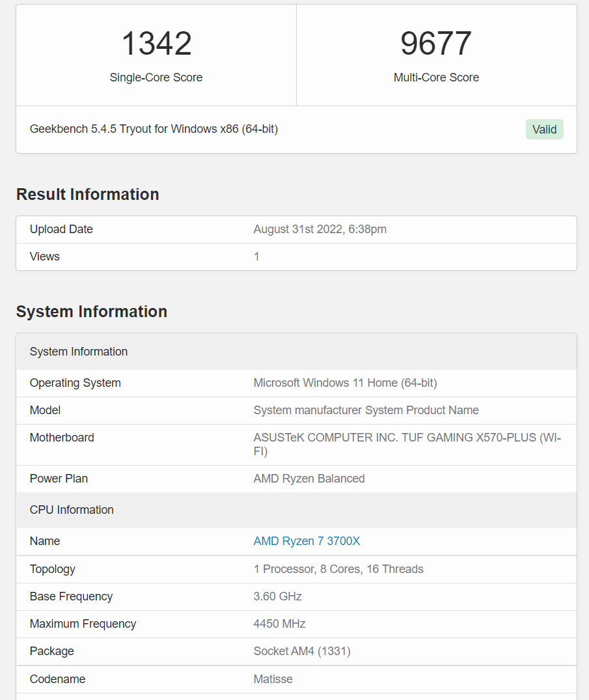Image resolution: width=589 pixels, height=700 pixels.
Task: Click the multi-core score 9677
Action: [436, 44]
